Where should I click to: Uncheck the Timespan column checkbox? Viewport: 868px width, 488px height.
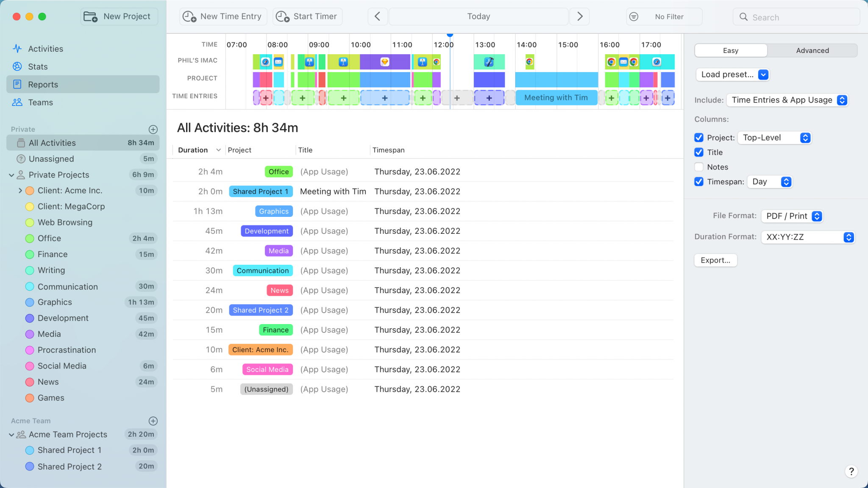click(x=698, y=182)
